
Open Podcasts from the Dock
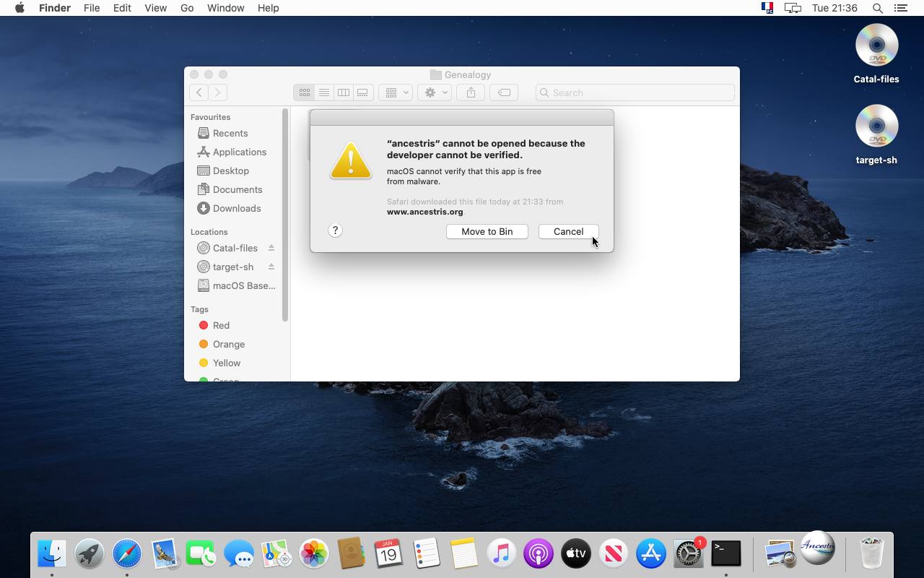[x=539, y=554]
